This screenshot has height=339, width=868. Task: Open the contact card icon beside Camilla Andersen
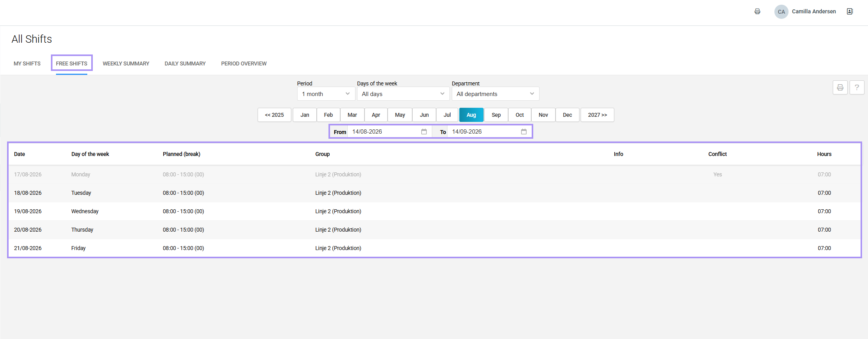click(850, 11)
